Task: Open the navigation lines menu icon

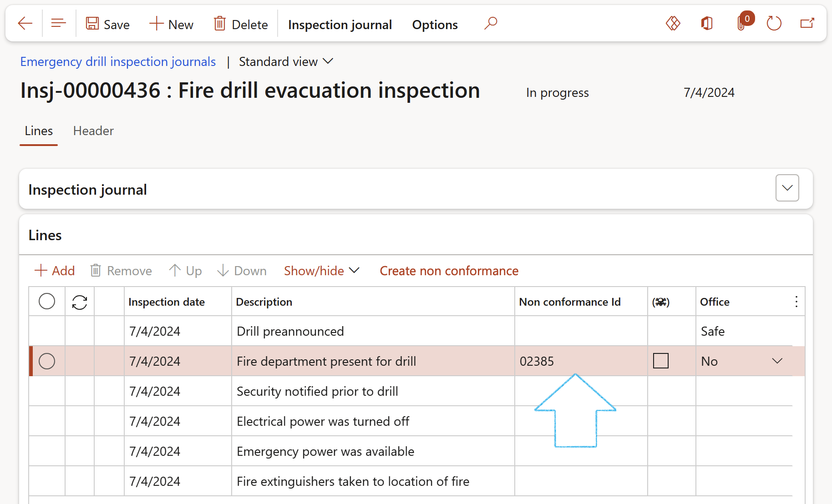Action: point(59,24)
